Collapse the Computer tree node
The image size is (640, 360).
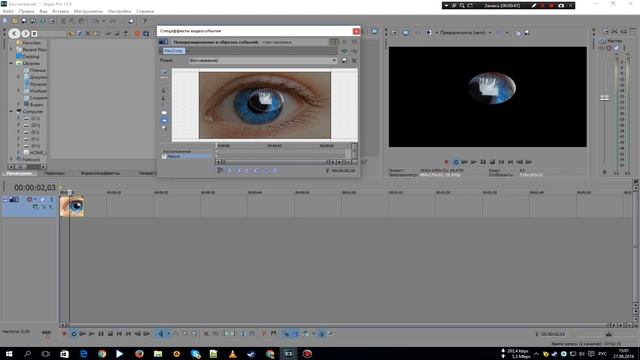11,111
